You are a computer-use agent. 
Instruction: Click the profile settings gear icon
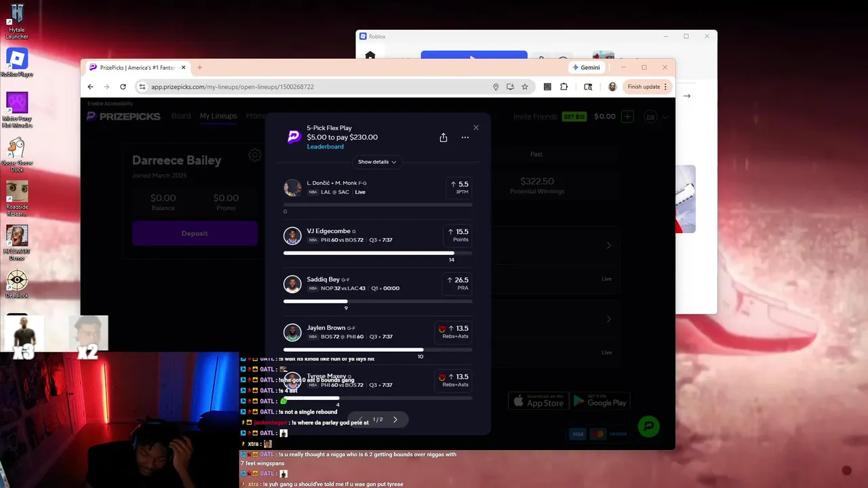[x=254, y=155]
